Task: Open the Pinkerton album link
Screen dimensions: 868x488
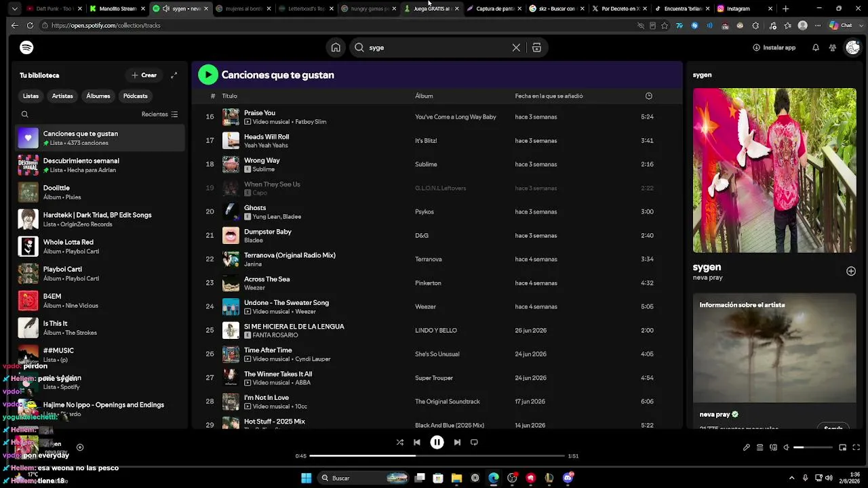Action: (428, 283)
